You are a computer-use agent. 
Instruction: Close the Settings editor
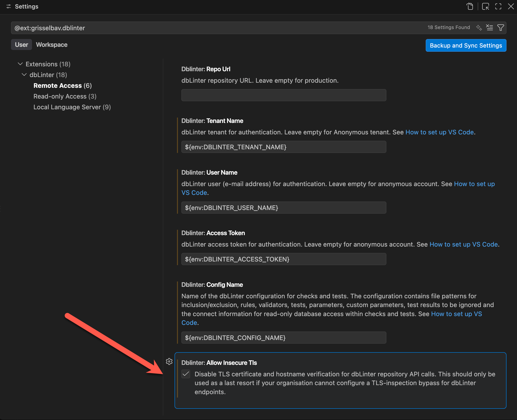tap(511, 6)
